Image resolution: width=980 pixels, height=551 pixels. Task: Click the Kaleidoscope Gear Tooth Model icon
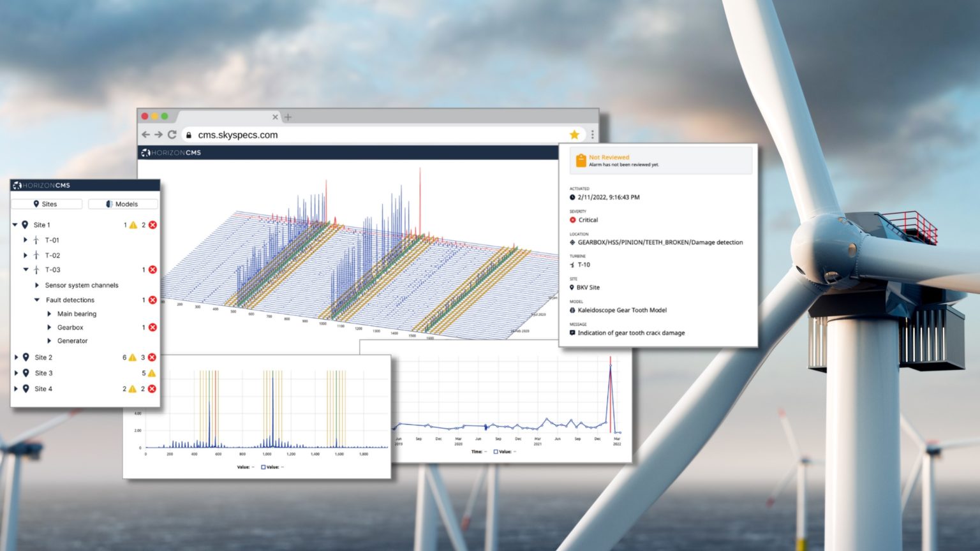[572, 310]
